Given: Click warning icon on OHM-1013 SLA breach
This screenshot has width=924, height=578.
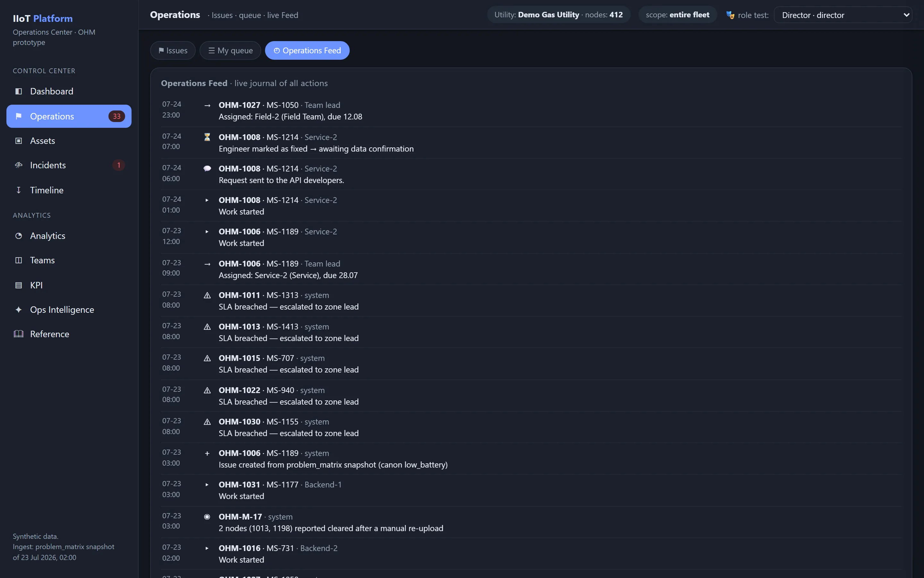Looking at the screenshot, I should 207,327.
